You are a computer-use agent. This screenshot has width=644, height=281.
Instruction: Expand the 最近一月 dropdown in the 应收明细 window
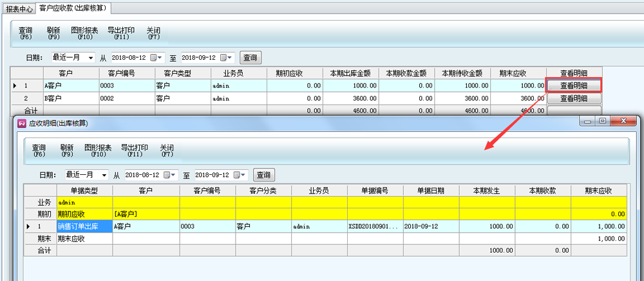coord(103,175)
